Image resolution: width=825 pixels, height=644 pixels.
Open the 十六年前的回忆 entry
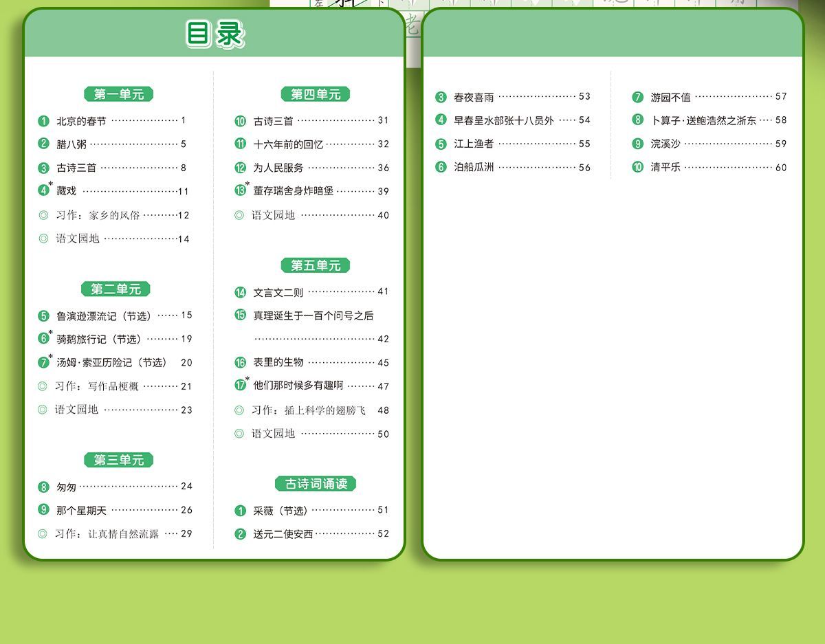click(288, 144)
